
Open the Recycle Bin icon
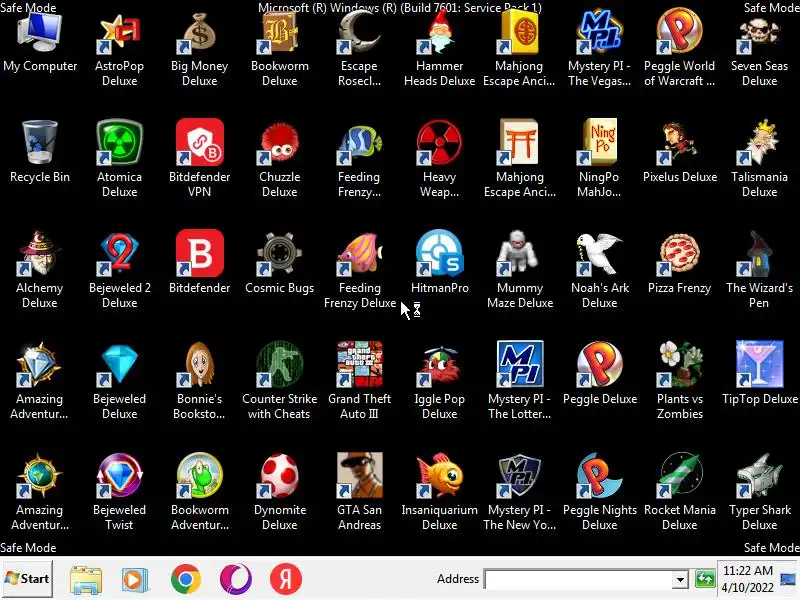(40, 152)
